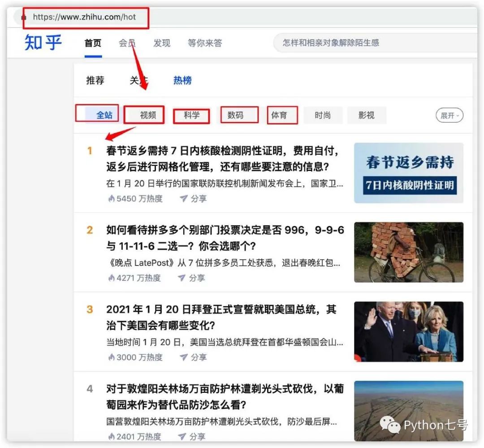This screenshot has width=484, height=448.
Task: Filter hot list by 数码
Action: 236,115
